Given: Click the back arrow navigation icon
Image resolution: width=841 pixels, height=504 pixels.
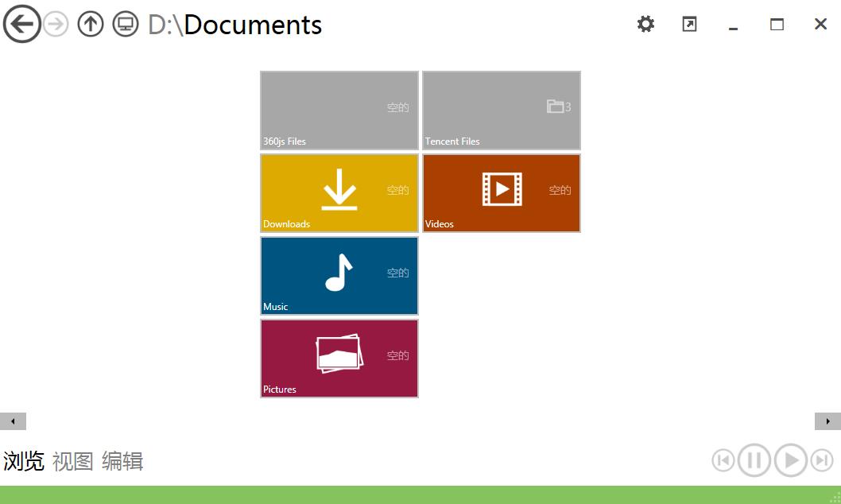Looking at the screenshot, I should pyautogui.click(x=22, y=24).
